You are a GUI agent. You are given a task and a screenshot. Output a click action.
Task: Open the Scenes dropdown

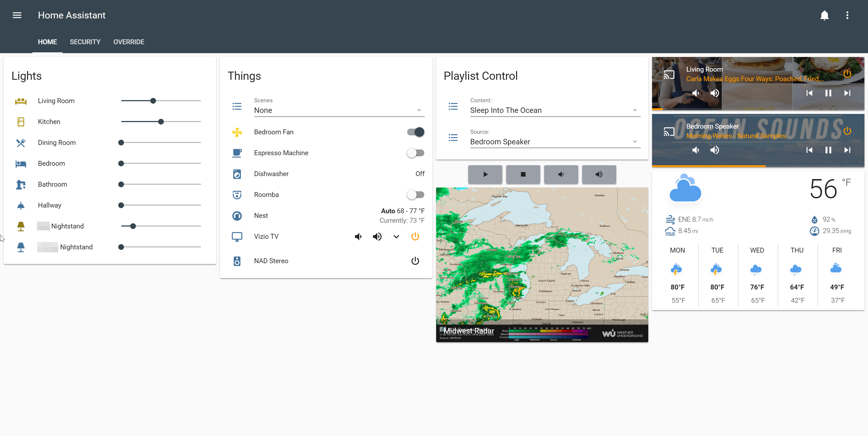(339, 110)
